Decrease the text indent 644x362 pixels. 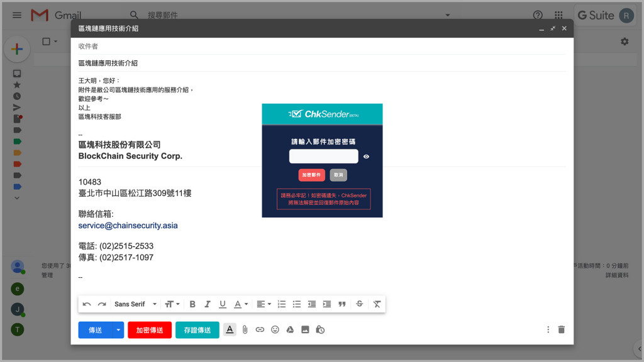click(312, 304)
